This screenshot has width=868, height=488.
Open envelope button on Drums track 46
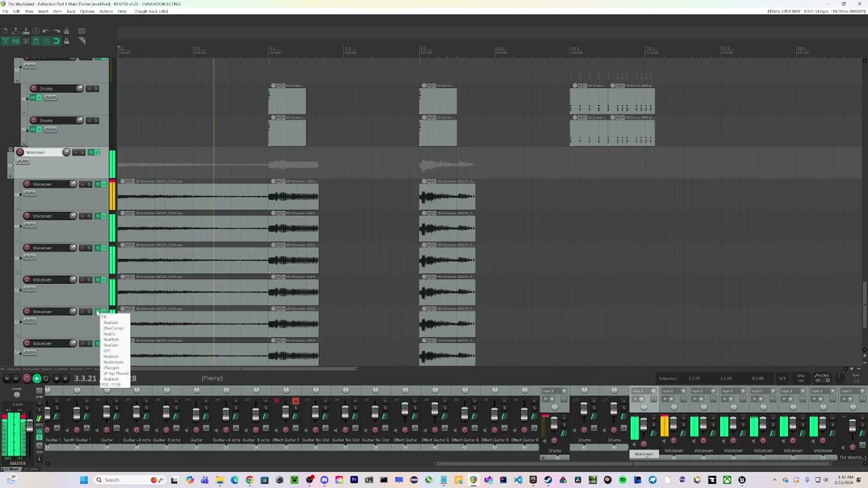click(50, 129)
